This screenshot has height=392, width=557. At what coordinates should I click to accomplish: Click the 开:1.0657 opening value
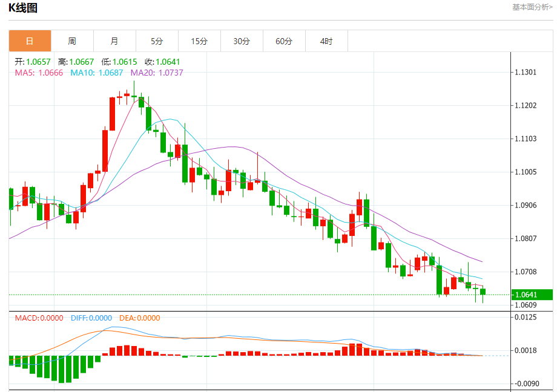tap(33, 62)
